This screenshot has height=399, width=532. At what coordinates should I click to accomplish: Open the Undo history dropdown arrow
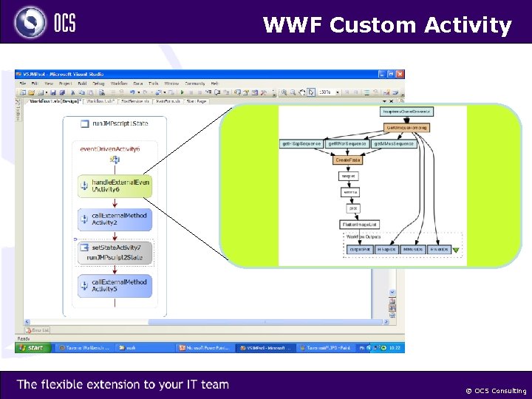pos(138,92)
